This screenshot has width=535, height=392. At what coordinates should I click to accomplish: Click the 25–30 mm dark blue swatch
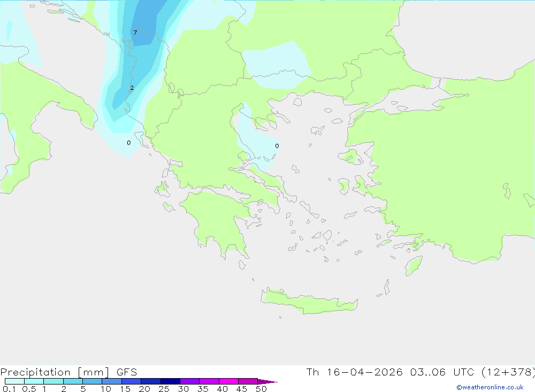[170, 381]
